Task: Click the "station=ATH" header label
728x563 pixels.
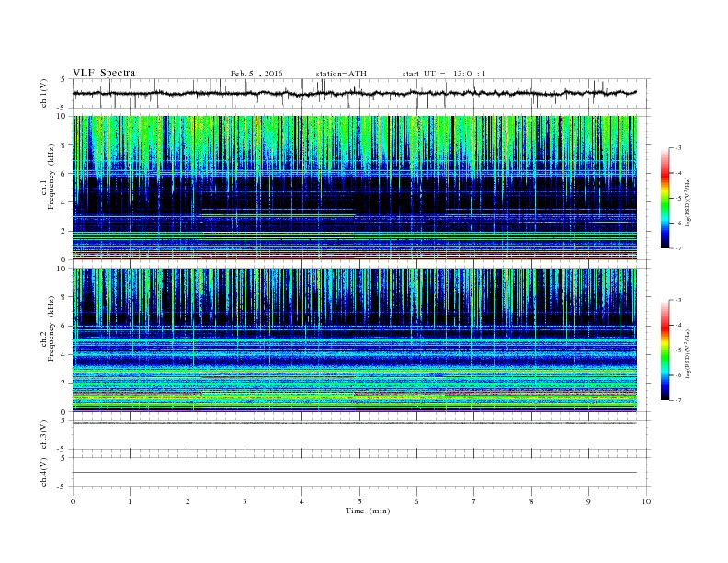Action: pyautogui.click(x=341, y=74)
